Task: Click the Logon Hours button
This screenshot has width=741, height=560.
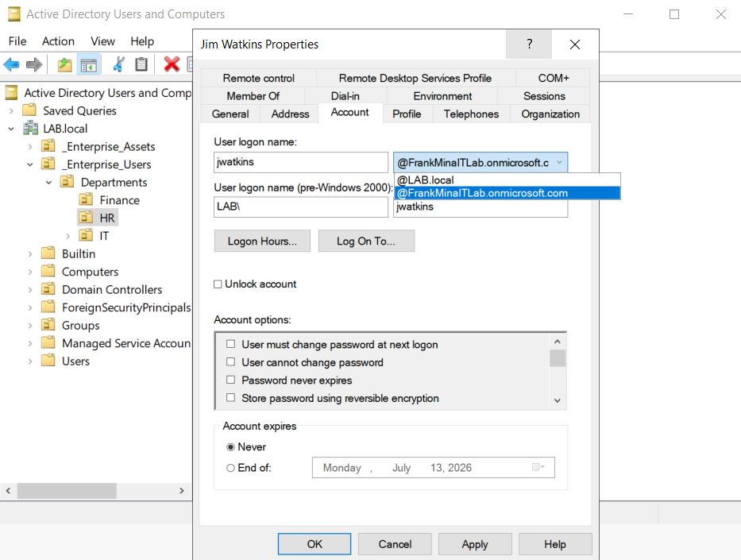Action: click(262, 241)
